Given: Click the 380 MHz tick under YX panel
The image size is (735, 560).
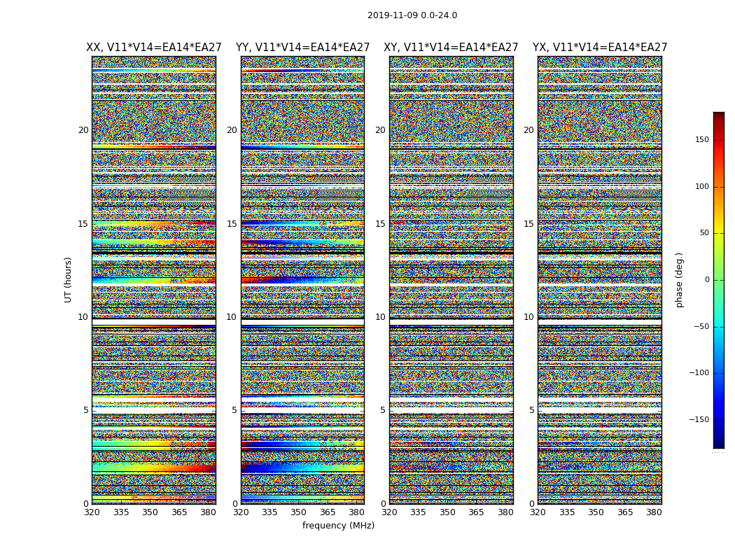Looking at the screenshot, I should pyautogui.click(x=654, y=512).
